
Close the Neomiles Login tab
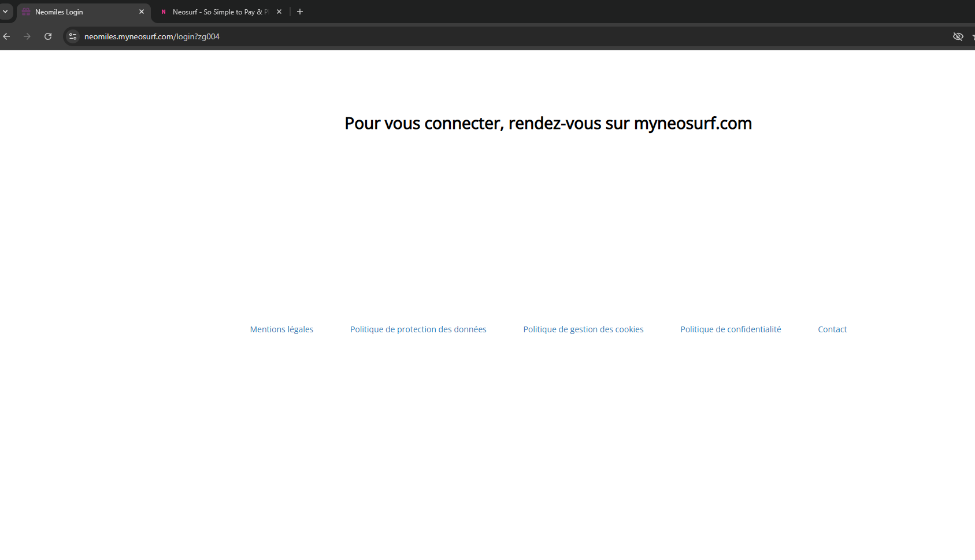point(142,12)
